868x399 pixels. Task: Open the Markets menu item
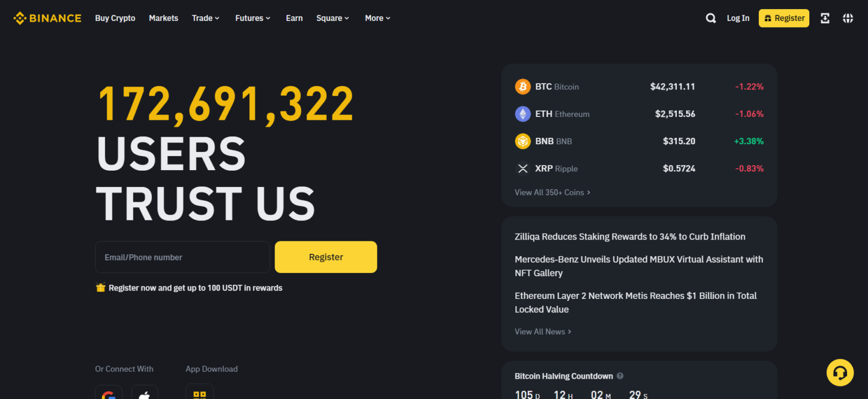click(163, 18)
